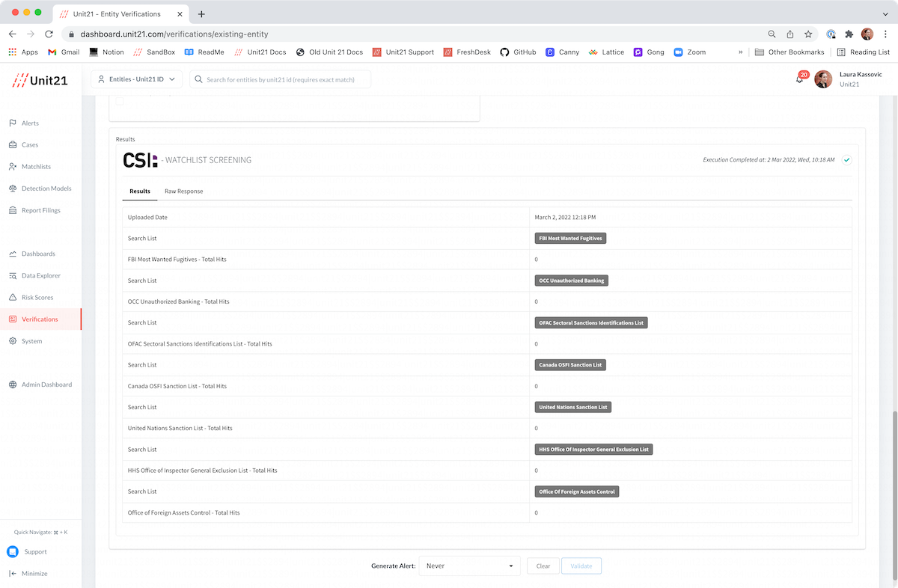This screenshot has height=588, width=898.
Task: Open a new browser tab
Action: [201, 13]
